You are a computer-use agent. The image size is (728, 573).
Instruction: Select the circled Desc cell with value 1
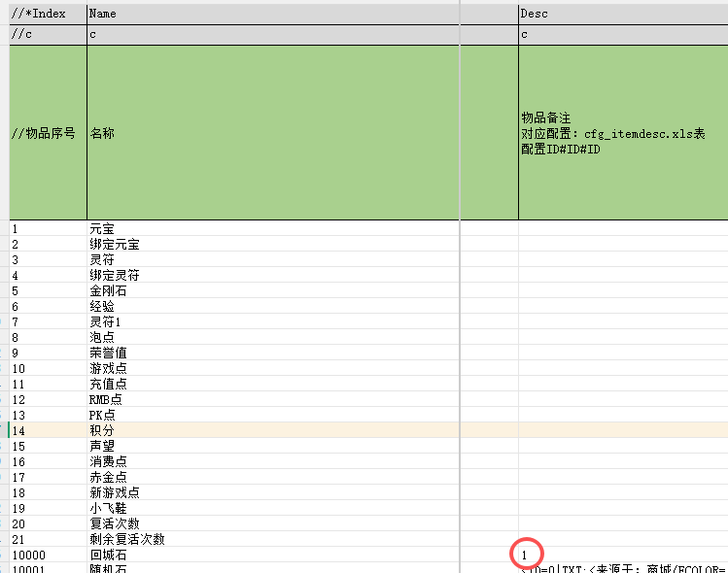coord(525,555)
